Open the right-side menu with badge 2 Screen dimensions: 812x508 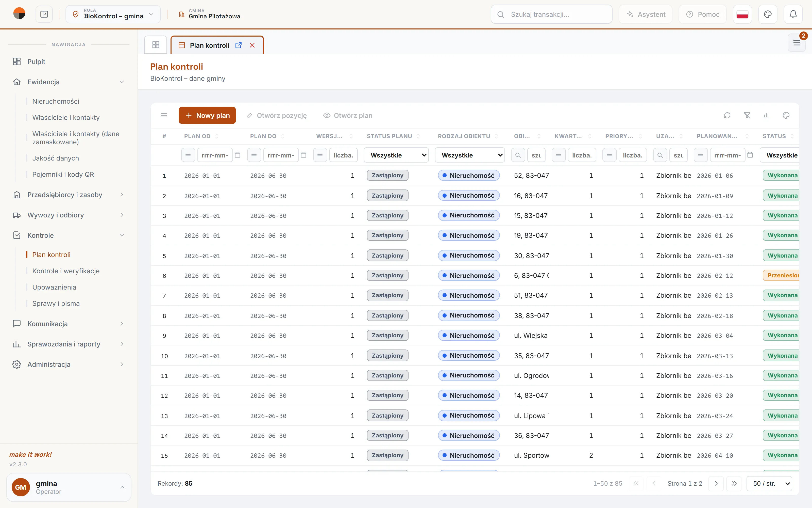coord(797,43)
